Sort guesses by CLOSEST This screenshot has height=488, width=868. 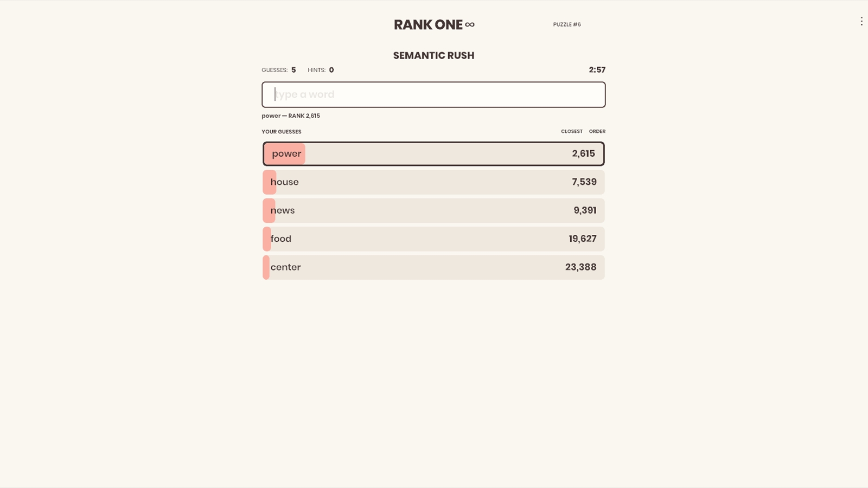click(x=572, y=131)
